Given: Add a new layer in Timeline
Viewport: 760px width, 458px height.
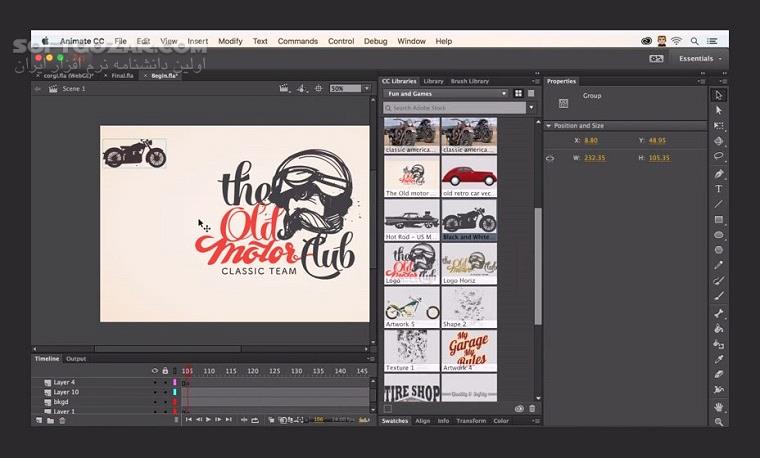Looking at the screenshot, I should pyautogui.click(x=39, y=420).
